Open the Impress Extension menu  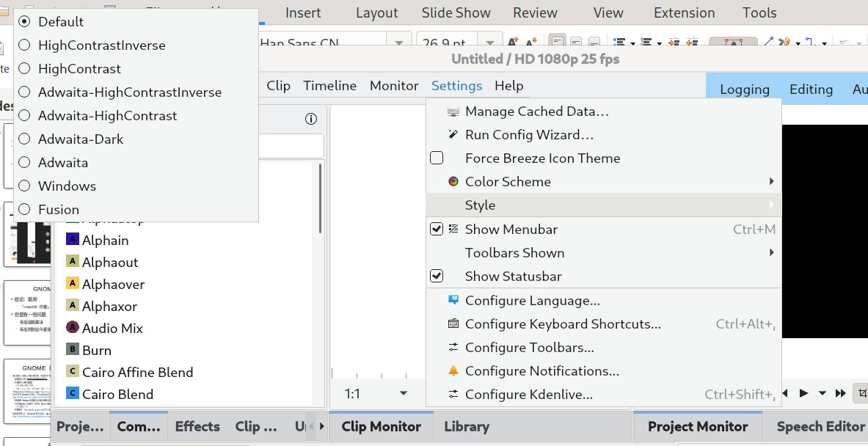click(685, 12)
